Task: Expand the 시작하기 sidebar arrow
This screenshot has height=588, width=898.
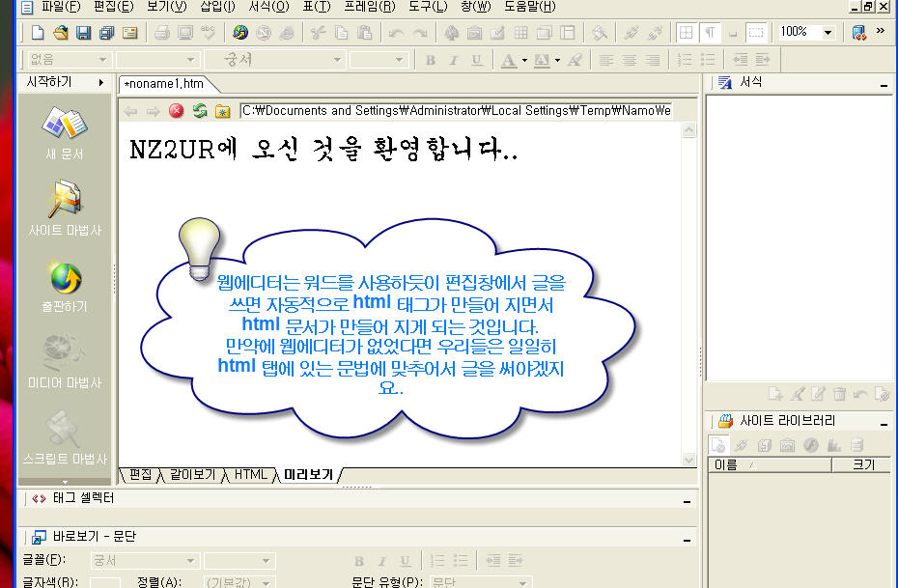Action: click(101, 82)
